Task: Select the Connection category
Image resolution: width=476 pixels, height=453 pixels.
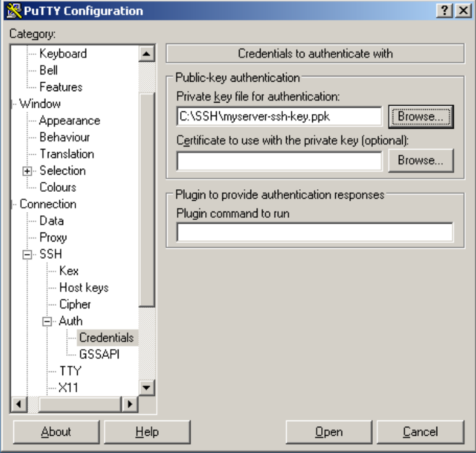Action: click(x=48, y=204)
